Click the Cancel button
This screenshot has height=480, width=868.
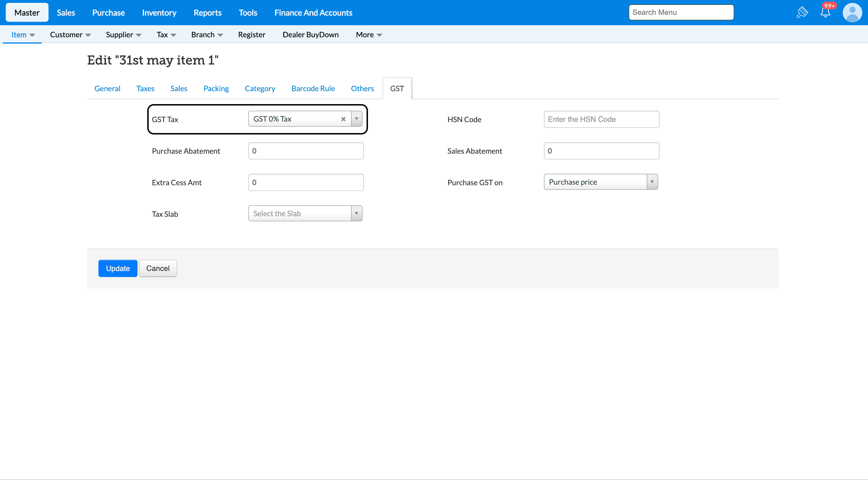point(158,268)
